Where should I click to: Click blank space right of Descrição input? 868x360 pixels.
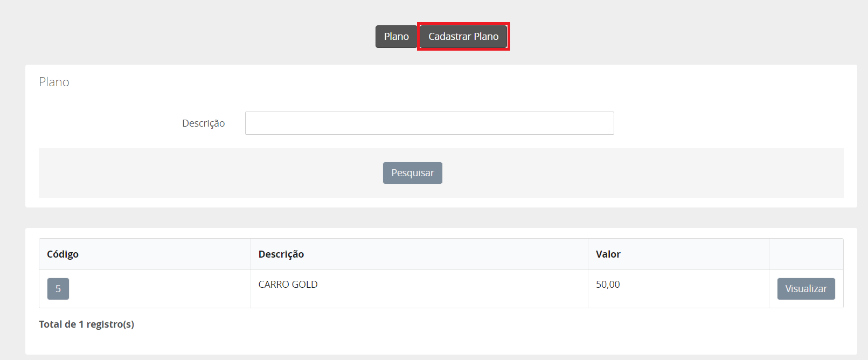click(727, 123)
